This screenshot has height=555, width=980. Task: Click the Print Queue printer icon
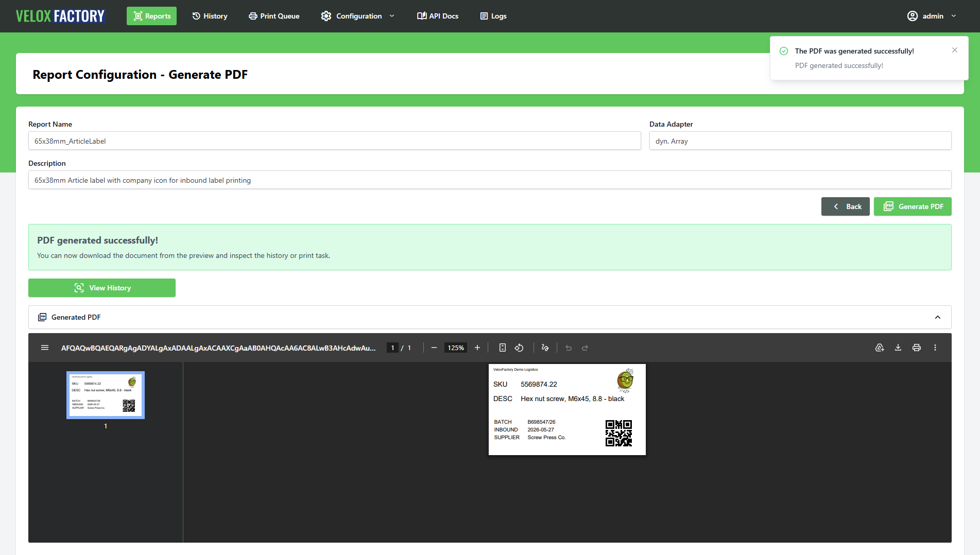pos(253,16)
